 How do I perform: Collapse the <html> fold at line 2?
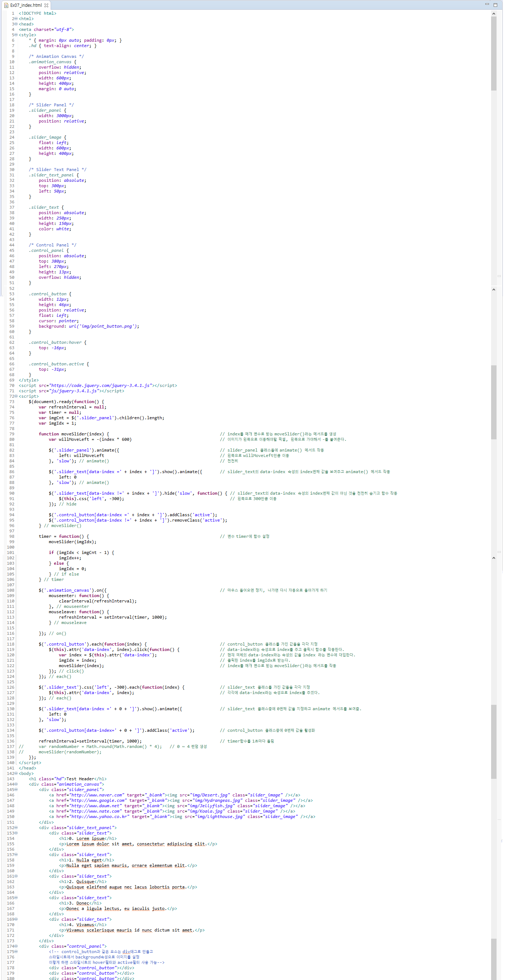(16, 19)
